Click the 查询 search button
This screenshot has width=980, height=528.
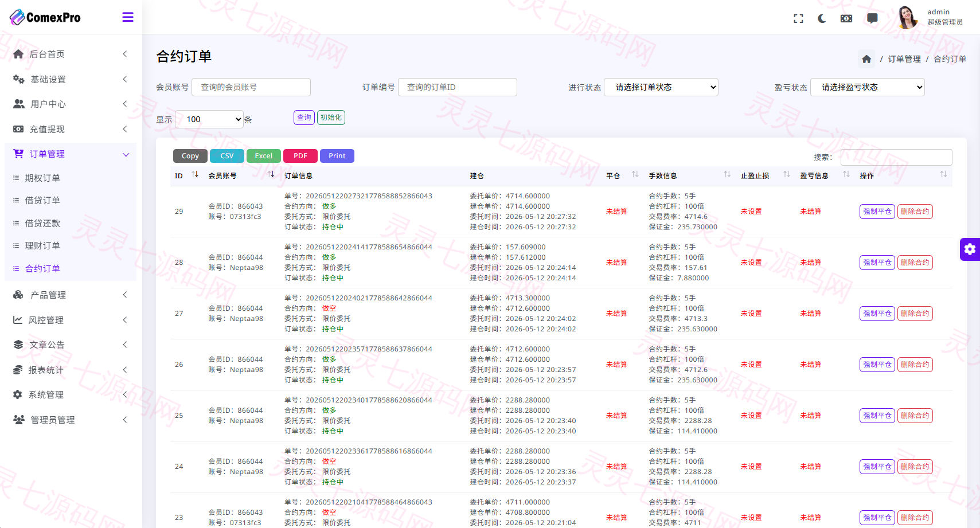(304, 118)
